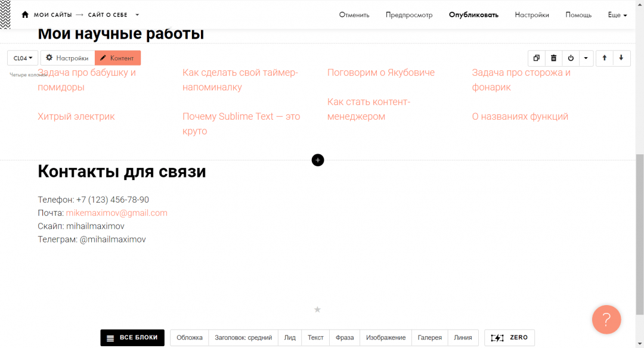Move block down with the down arrow
The height and width of the screenshot is (348, 644).
pos(621,58)
